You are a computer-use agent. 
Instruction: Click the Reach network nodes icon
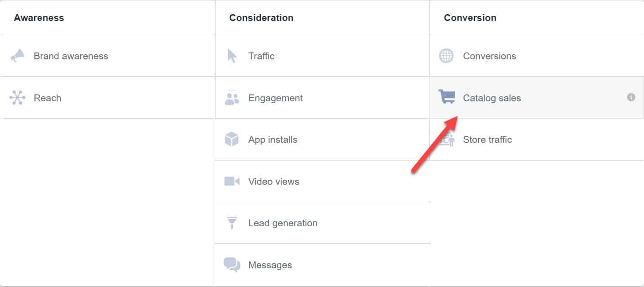(17, 98)
